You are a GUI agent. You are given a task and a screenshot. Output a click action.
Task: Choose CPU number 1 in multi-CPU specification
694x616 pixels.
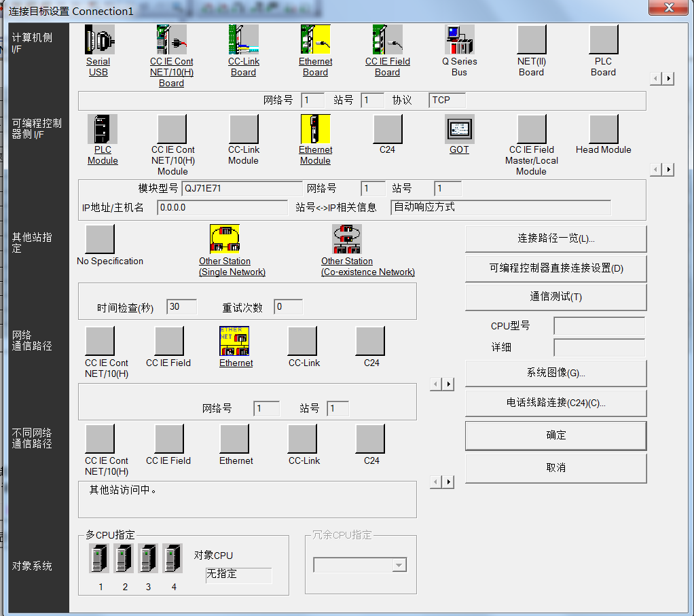pyautogui.click(x=100, y=558)
